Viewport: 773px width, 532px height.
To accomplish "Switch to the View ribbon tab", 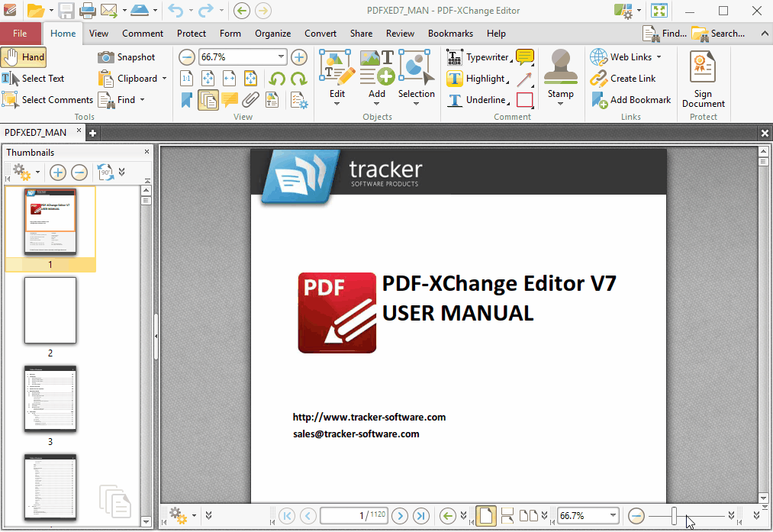I will pyautogui.click(x=98, y=34).
